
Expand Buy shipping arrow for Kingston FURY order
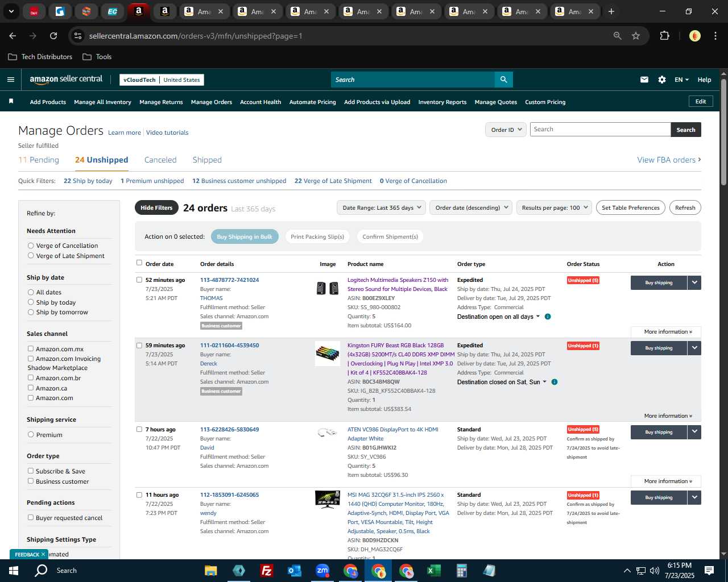point(694,348)
